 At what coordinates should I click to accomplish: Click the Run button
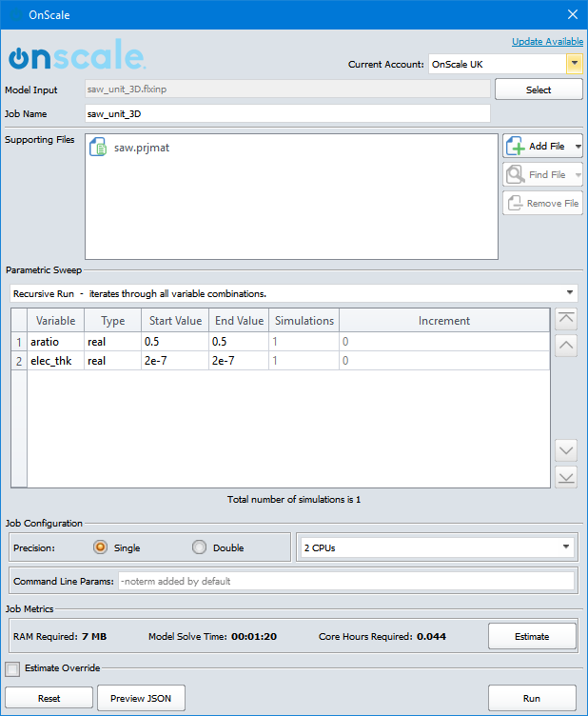tap(532, 698)
